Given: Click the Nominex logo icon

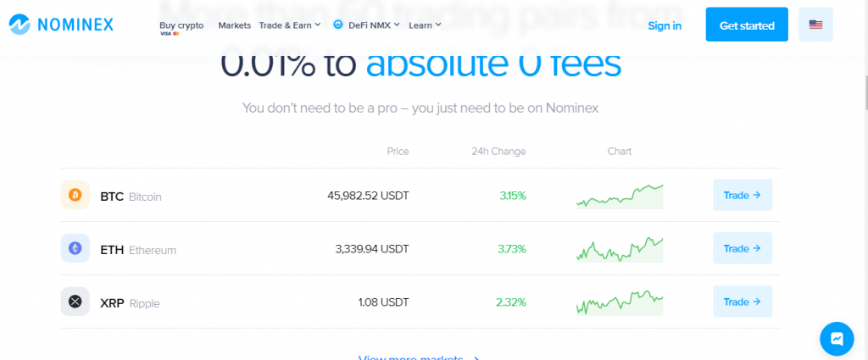Looking at the screenshot, I should (x=20, y=25).
